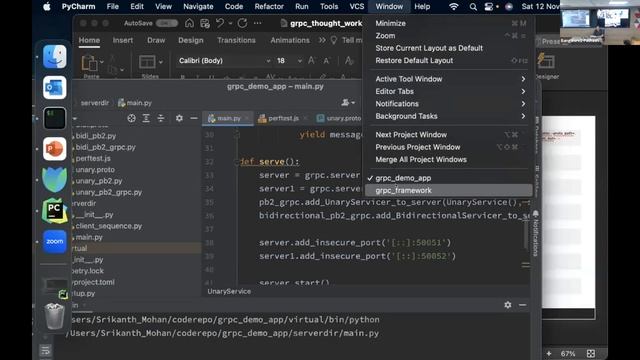This screenshot has height=360, width=640.
Task: Click PowerPoint Undo arrow
Action: tap(220, 23)
